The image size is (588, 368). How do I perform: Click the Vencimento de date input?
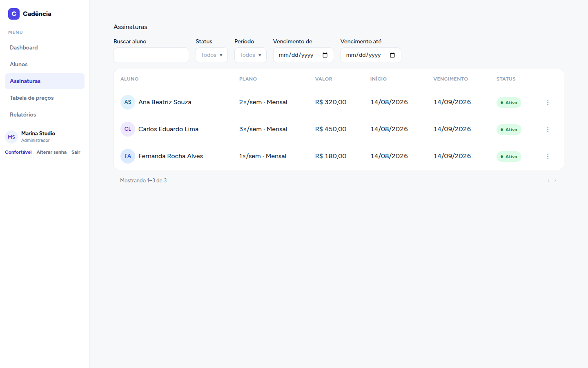pos(303,55)
